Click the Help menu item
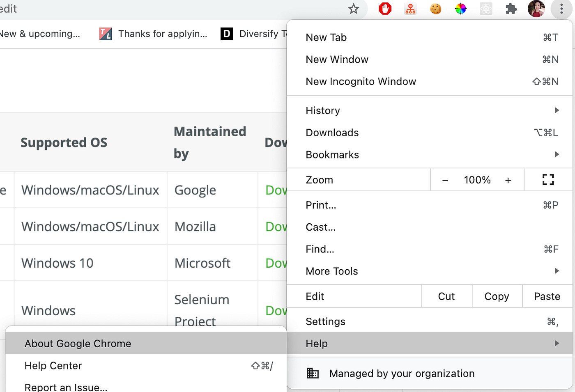The height and width of the screenshot is (392, 575). 430,344
